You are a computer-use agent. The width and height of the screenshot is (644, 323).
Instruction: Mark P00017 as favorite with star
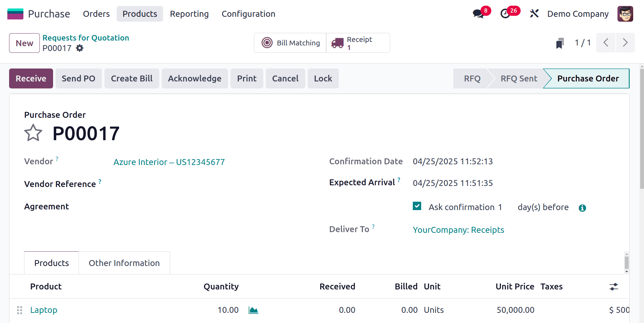pos(33,133)
